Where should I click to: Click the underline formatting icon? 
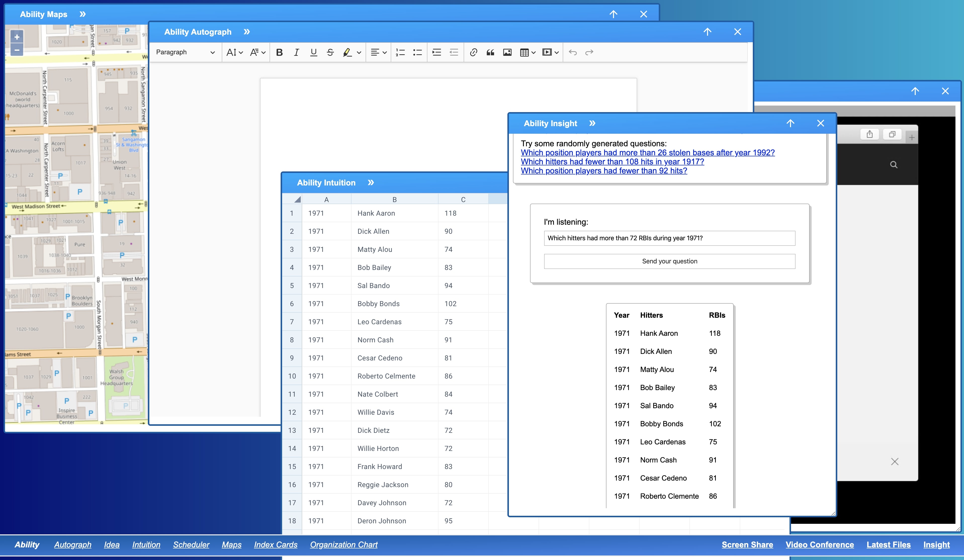pos(313,52)
